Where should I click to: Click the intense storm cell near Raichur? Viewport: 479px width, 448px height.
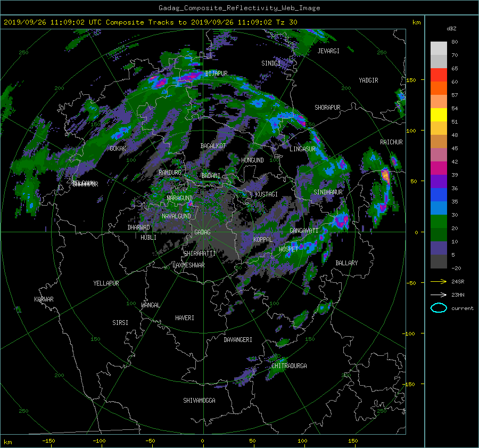point(385,176)
